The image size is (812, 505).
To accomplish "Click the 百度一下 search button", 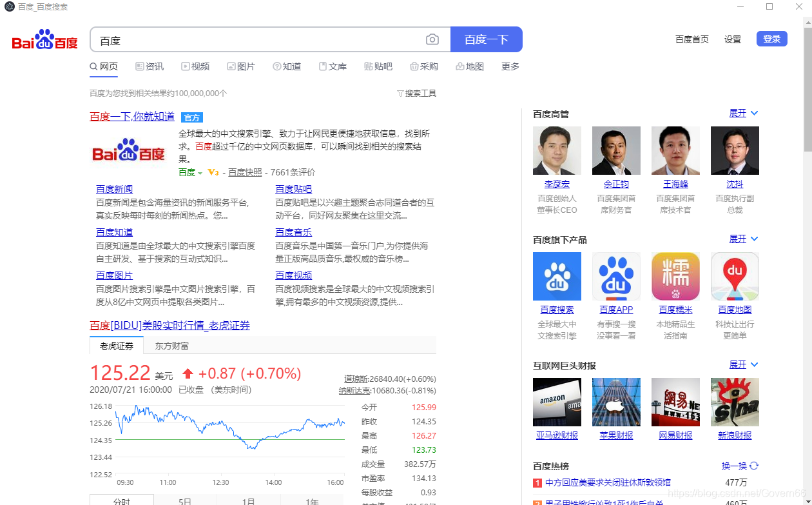I will point(487,39).
